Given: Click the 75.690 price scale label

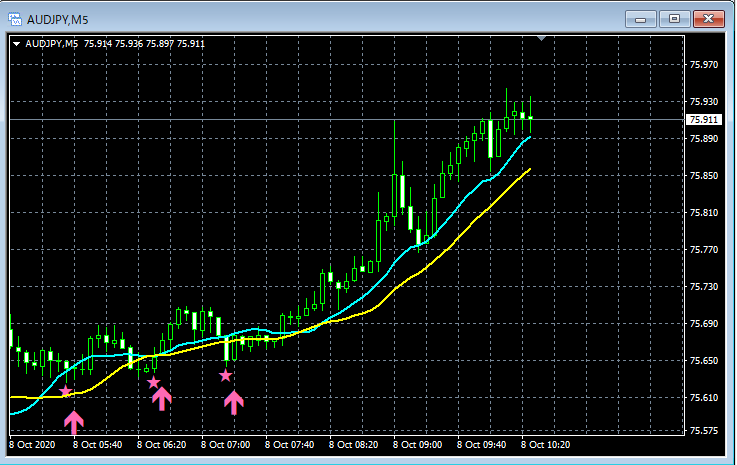Looking at the screenshot, I should pos(704,323).
